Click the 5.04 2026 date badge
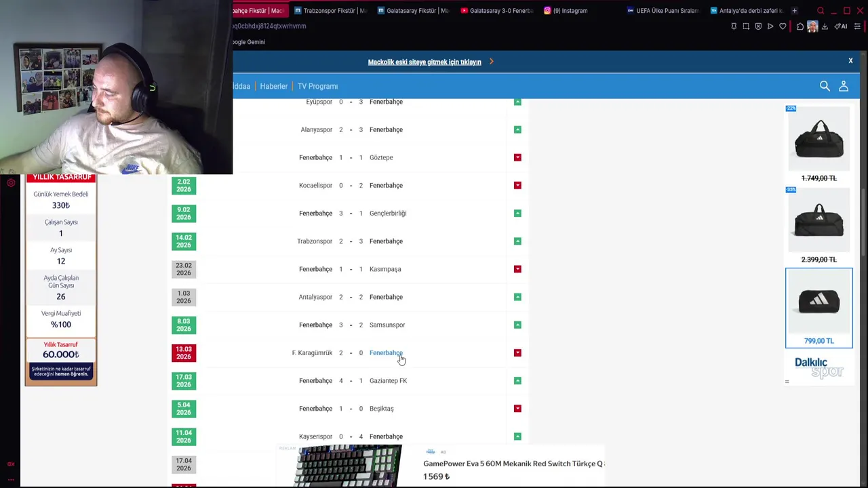The height and width of the screenshot is (488, 868). [184, 409]
